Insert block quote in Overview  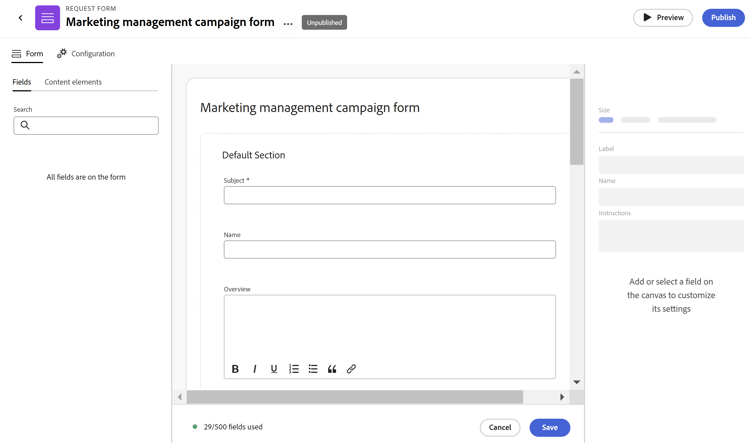[332, 369]
